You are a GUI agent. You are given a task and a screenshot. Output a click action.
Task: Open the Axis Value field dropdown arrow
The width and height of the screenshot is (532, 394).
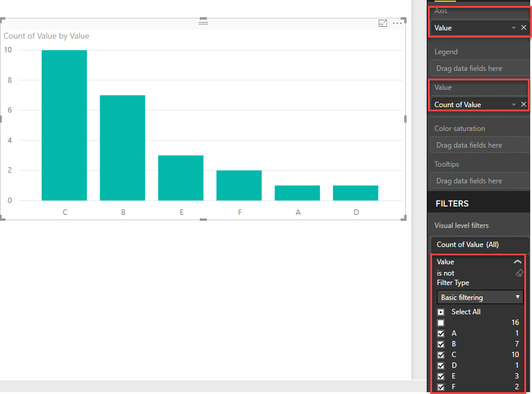click(x=514, y=28)
